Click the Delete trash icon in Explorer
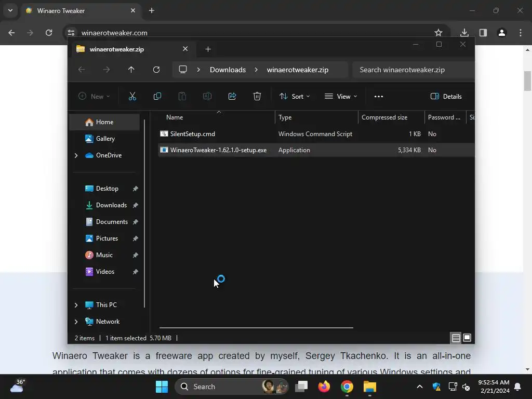Image resolution: width=532 pixels, height=399 pixels. pos(257,96)
